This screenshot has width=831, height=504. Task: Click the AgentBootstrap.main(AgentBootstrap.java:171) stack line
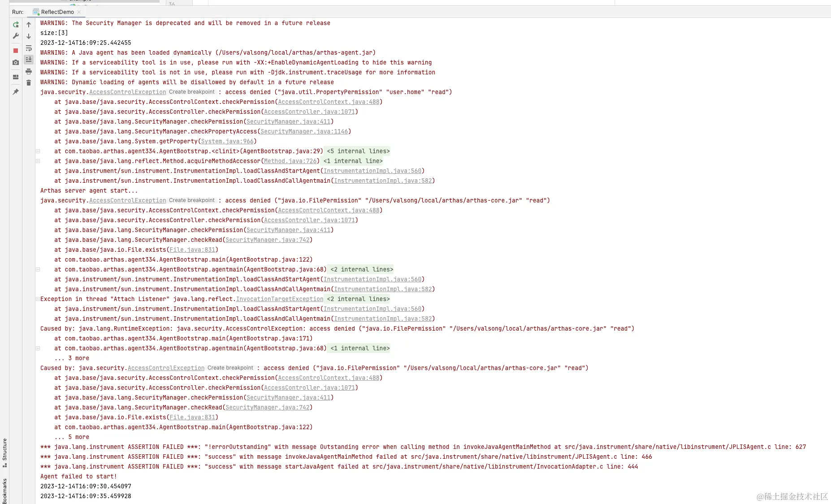(x=183, y=338)
